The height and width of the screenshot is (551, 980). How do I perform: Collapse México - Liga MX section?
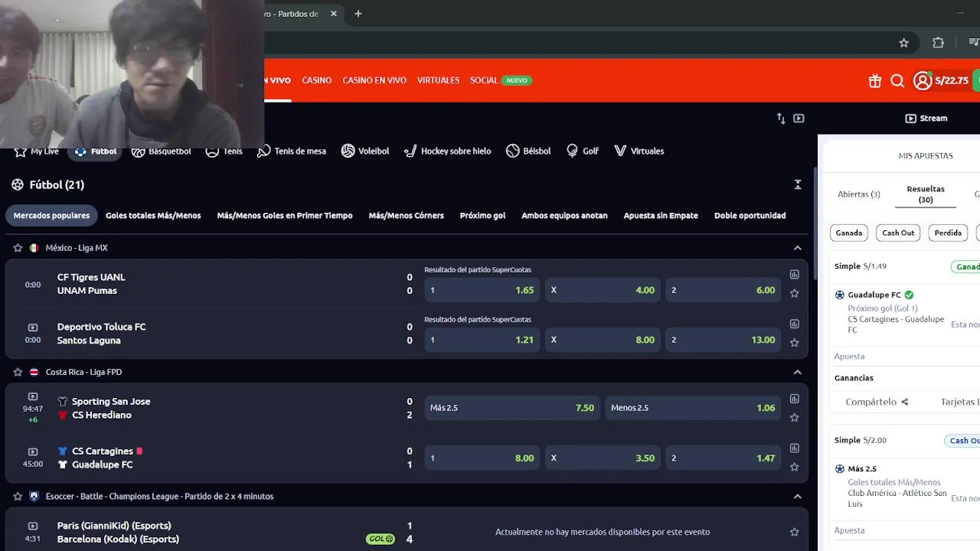pyautogui.click(x=798, y=248)
